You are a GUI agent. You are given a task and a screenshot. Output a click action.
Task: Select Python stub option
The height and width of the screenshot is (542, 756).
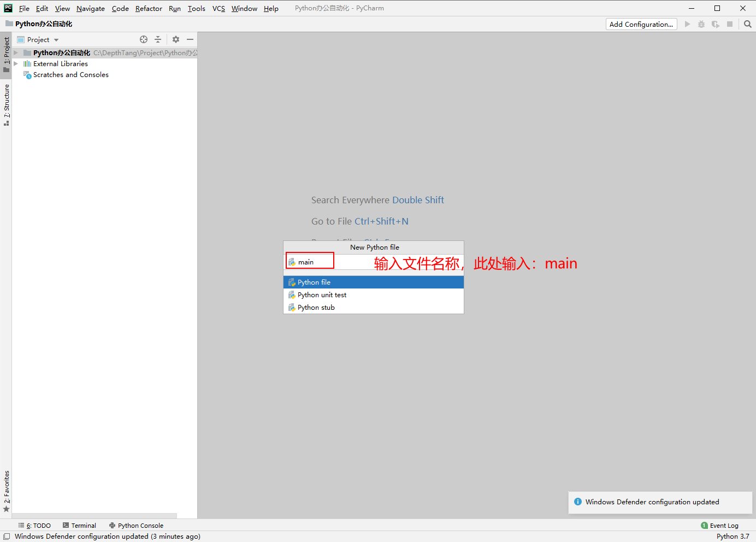[374, 308]
